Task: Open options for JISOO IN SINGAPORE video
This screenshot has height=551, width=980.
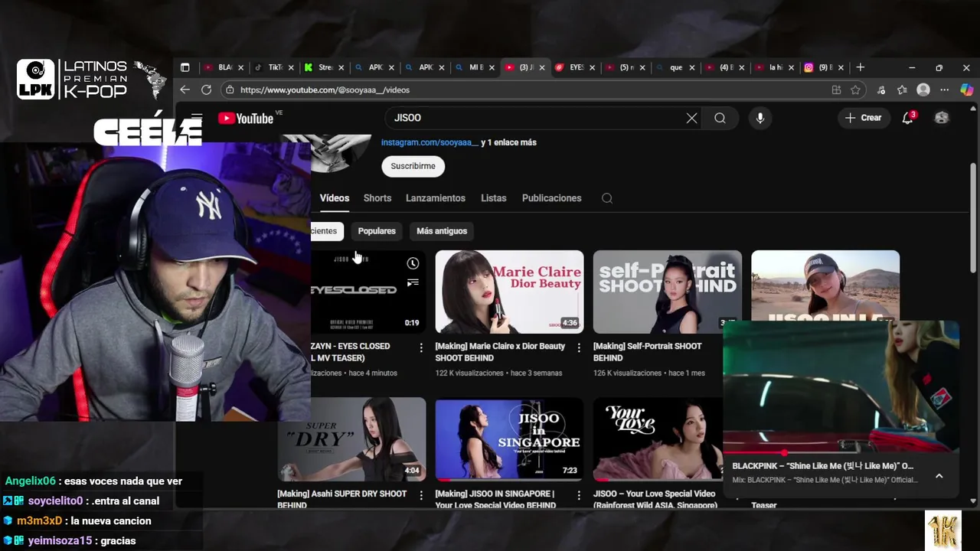Action: (579, 495)
